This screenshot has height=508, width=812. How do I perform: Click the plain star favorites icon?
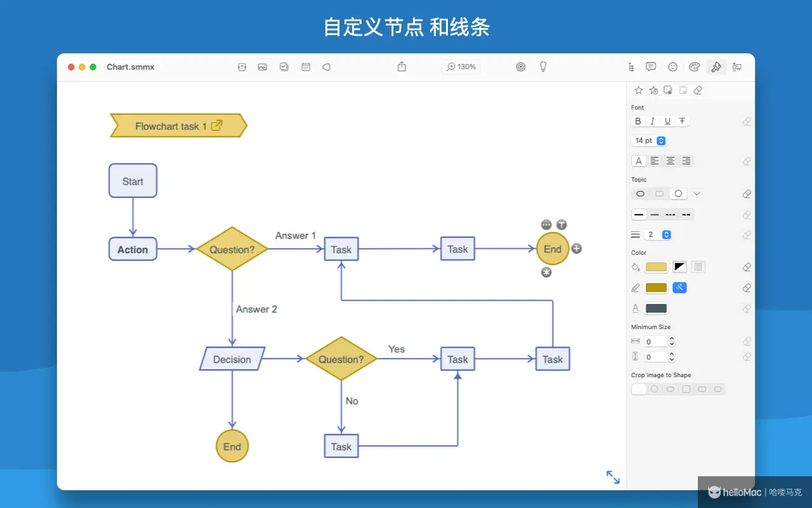pyautogui.click(x=639, y=90)
